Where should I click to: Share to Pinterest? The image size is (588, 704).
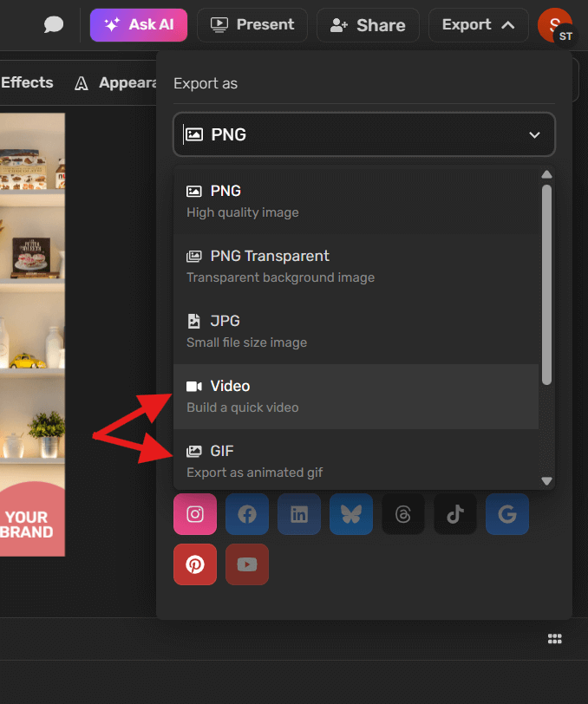[x=195, y=564]
